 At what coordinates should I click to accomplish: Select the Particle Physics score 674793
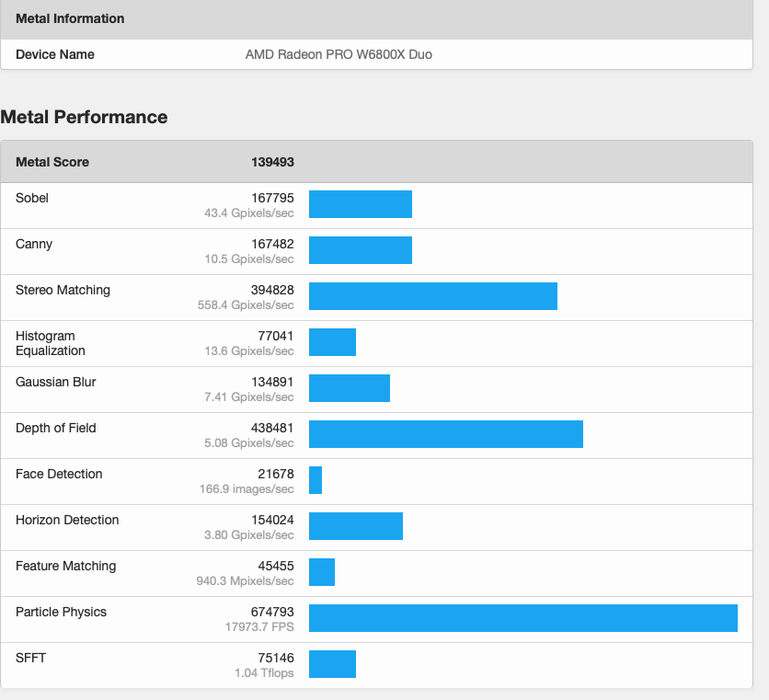click(x=272, y=613)
